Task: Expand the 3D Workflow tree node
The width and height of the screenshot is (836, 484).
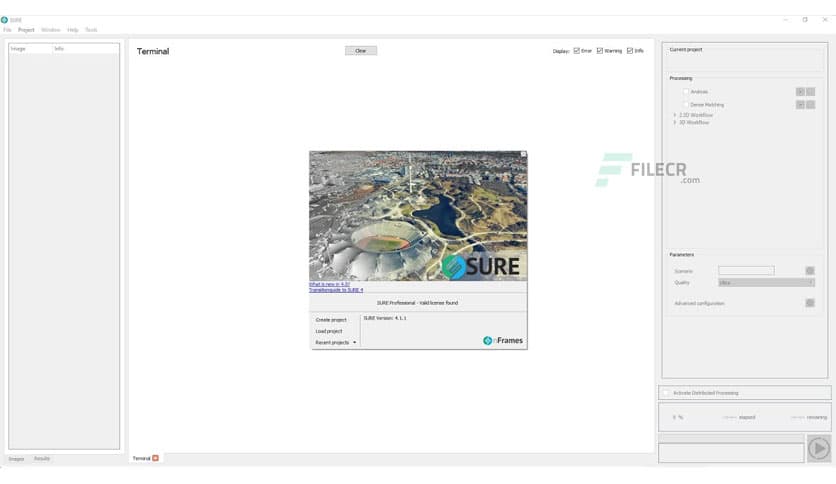Action: (x=674, y=122)
